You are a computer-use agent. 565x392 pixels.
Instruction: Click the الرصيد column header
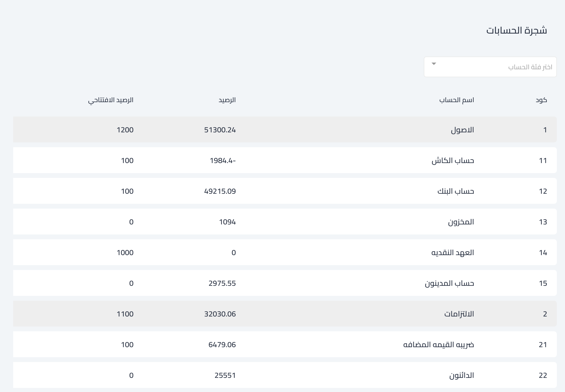(227, 100)
